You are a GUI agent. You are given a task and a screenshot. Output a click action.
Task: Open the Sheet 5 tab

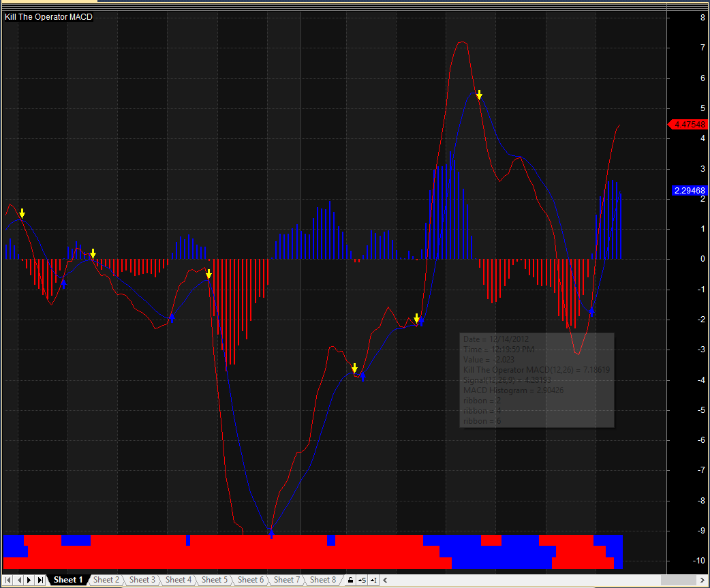pos(215,580)
